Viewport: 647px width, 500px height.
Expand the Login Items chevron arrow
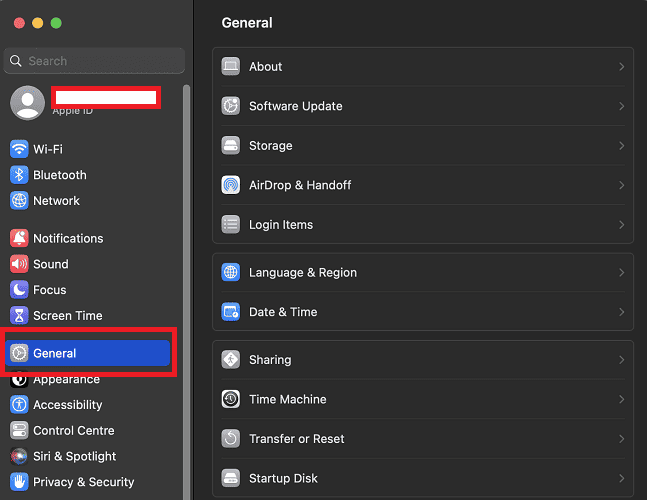click(621, 225)
